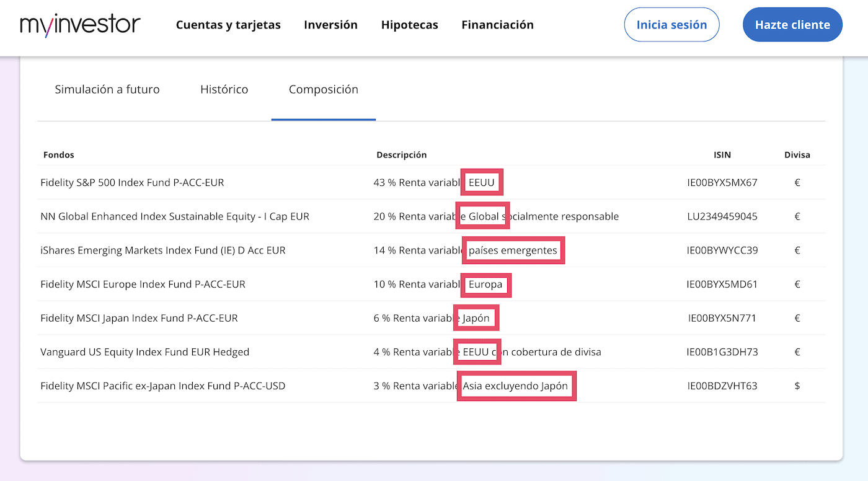Click the 14 % países emergentes description
Screen dimensions: 868x481
pos(465,250)
